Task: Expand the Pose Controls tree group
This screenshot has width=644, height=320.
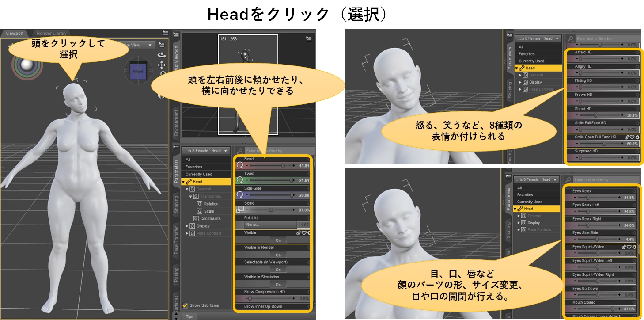Action: pos(187,233)
